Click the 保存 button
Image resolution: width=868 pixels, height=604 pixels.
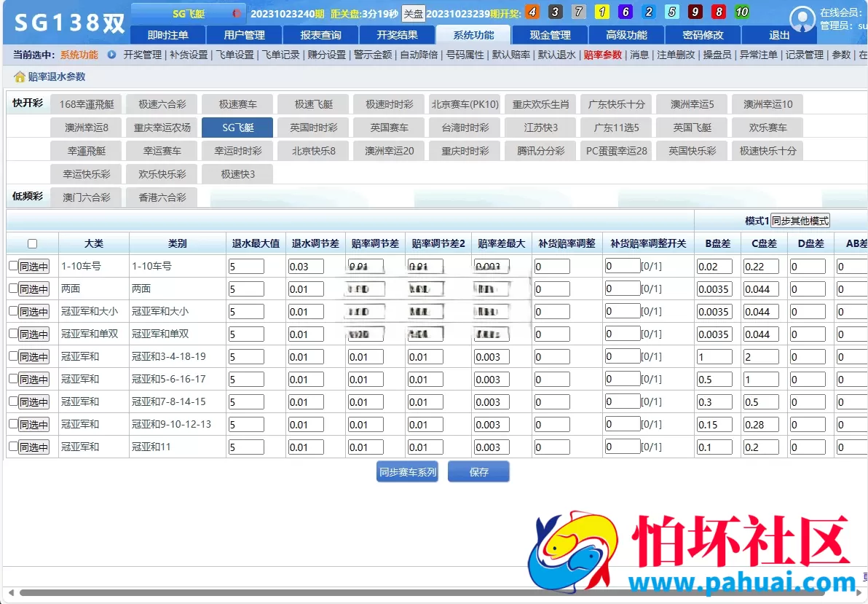click(478, 472)
